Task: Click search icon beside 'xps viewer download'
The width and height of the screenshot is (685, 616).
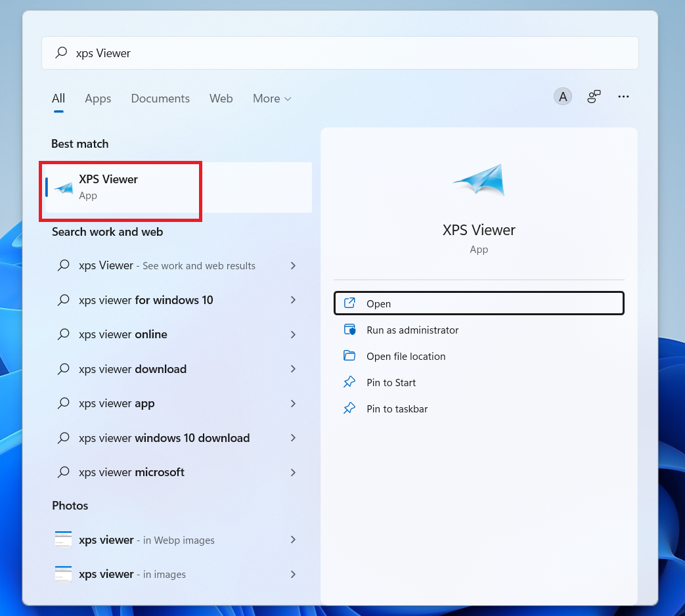Action: 64,368
